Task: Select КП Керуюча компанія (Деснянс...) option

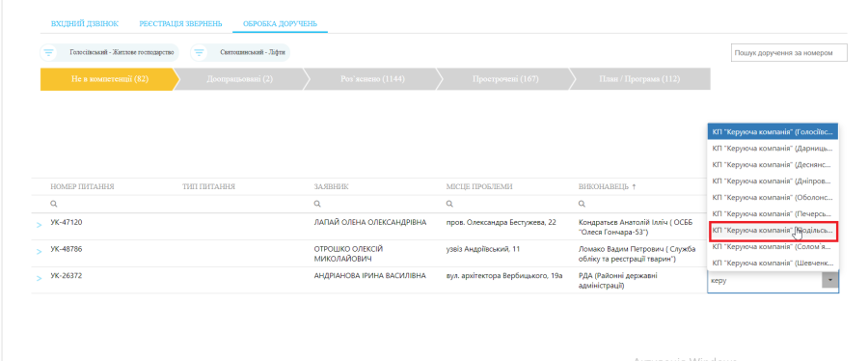Action: click(x=773, y=165)
